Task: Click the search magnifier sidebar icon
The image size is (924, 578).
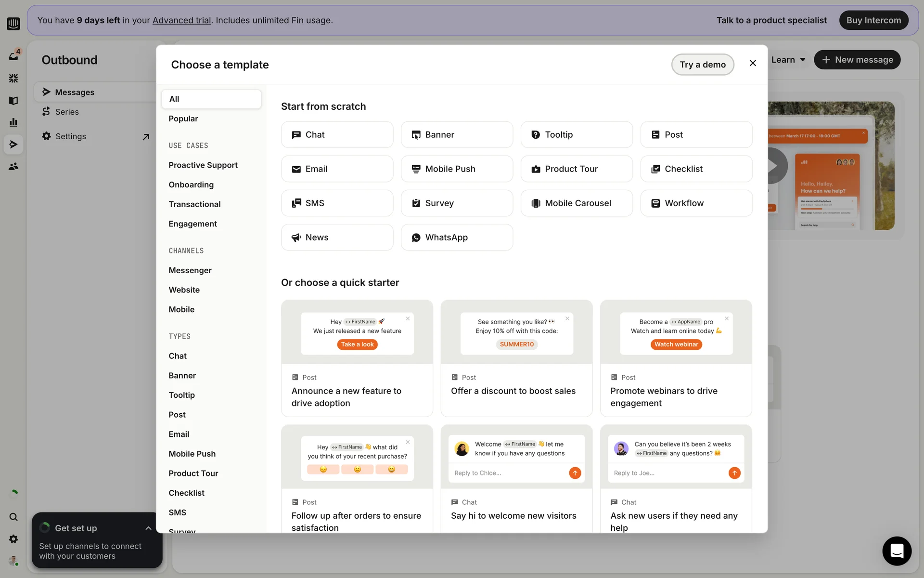Action: (13, 517)
